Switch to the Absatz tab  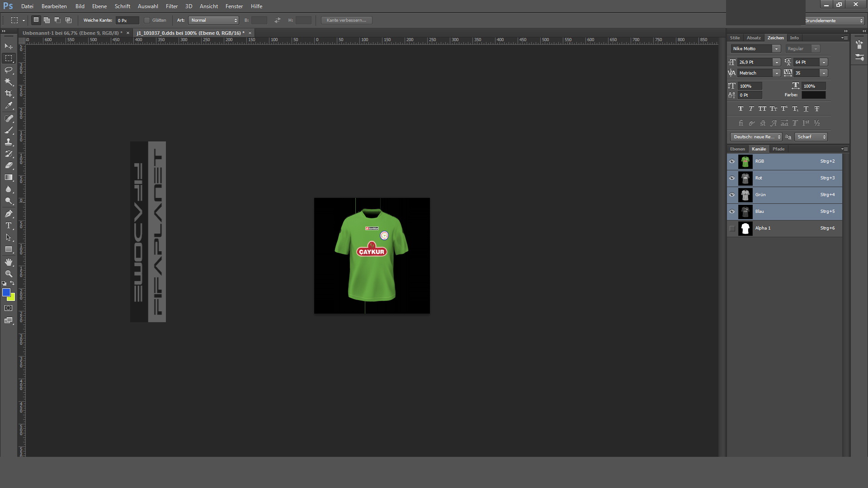pyautogui.click(x=754, y=38)
